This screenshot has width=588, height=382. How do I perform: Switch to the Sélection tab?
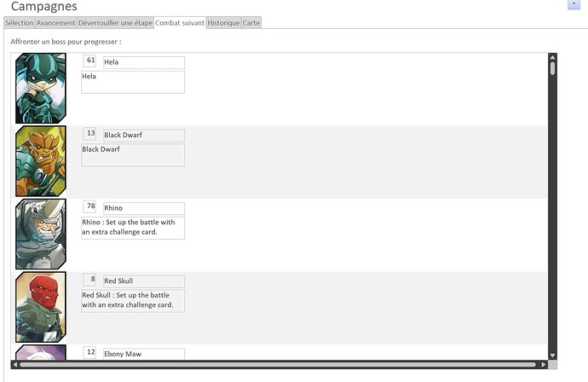coord(19,23)
